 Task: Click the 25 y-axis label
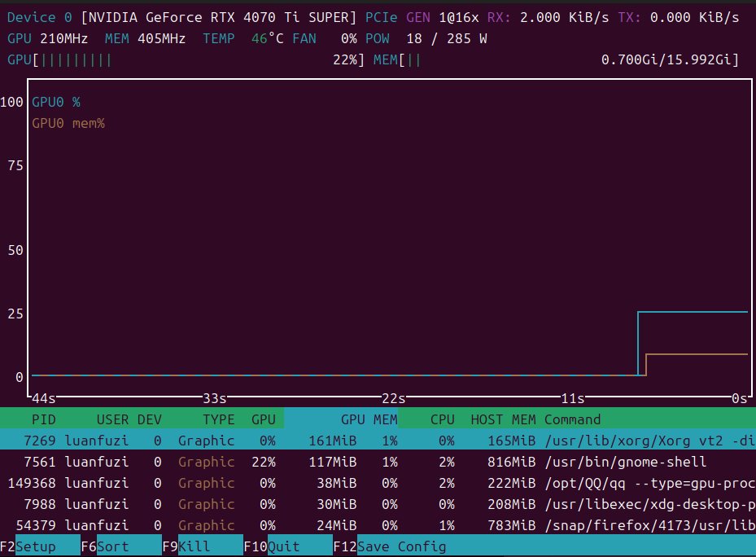pyautogui.click(x=15, y=314)
